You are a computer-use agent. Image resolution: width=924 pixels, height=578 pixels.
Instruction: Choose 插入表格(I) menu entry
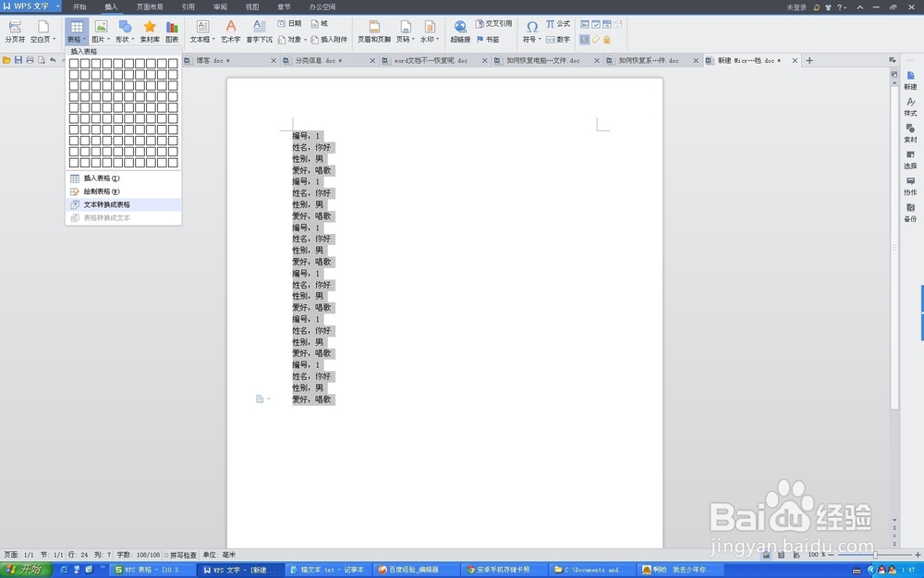pos(123,178)
